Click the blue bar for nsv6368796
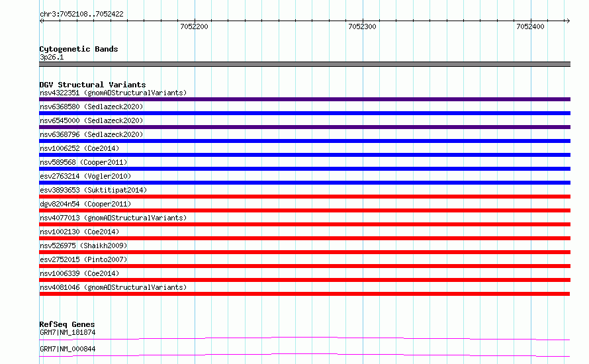Image resolution: width=589 pixels, height=364 pixels. click(304, 141)
